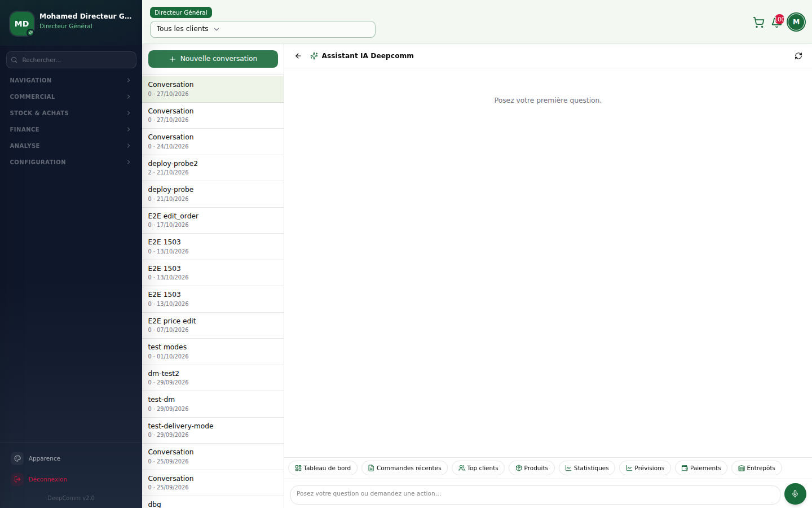
Task: Click the MD profile avatar in sidebar
Action: [22, 24]
